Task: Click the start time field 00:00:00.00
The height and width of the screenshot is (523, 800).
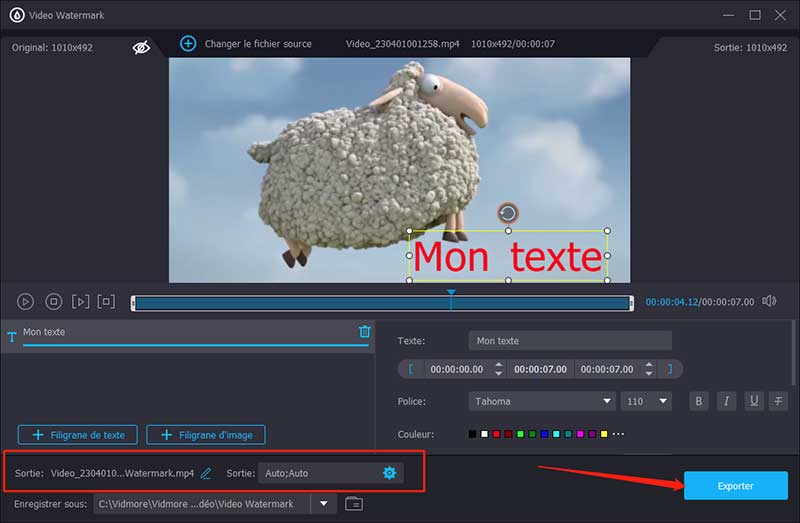Action: point(457,369)
